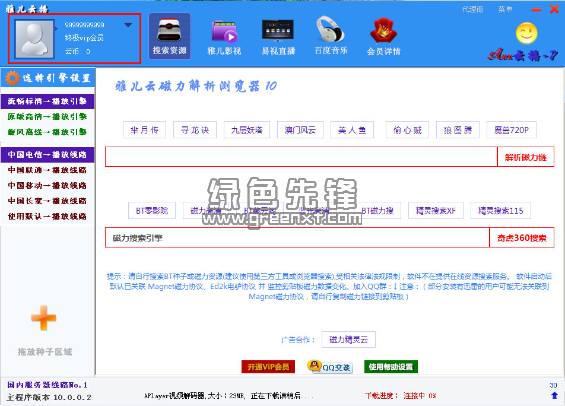Image resolution: width=565 pixels, height=406 pixels.
Task: Click the 澳门风云 keyword button
Action: pos(300,130)
